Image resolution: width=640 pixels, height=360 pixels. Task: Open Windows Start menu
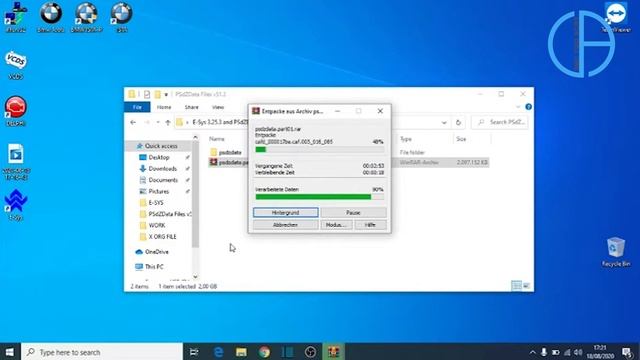pos(10,352)
